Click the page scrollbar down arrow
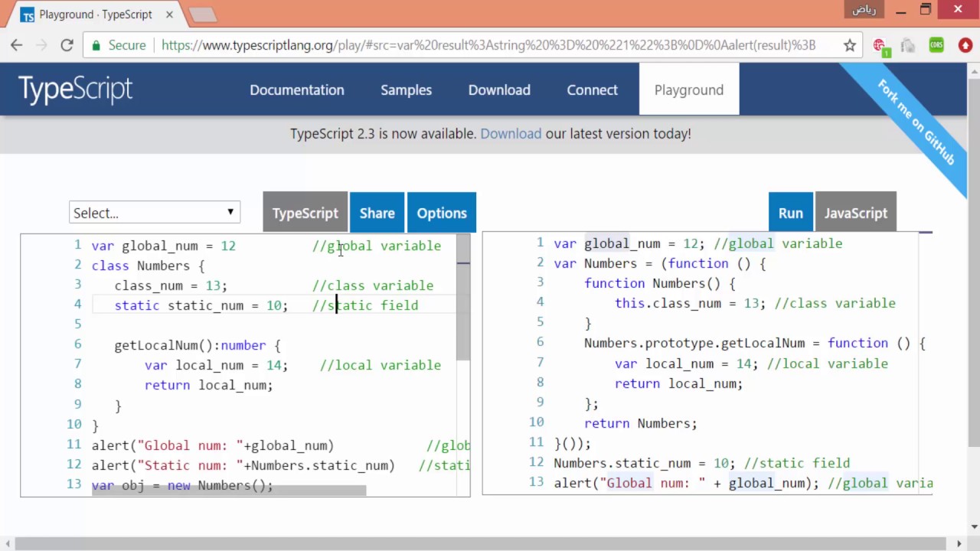The height and width of the screenshot is (551, 980). pyautogui.click(x=973, y=526)
